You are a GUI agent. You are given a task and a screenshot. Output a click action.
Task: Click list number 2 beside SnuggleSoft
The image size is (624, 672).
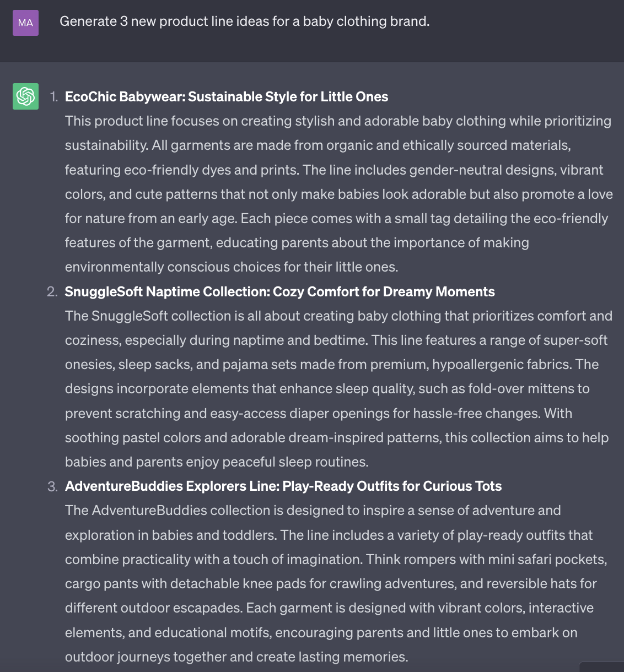[52, 291]
